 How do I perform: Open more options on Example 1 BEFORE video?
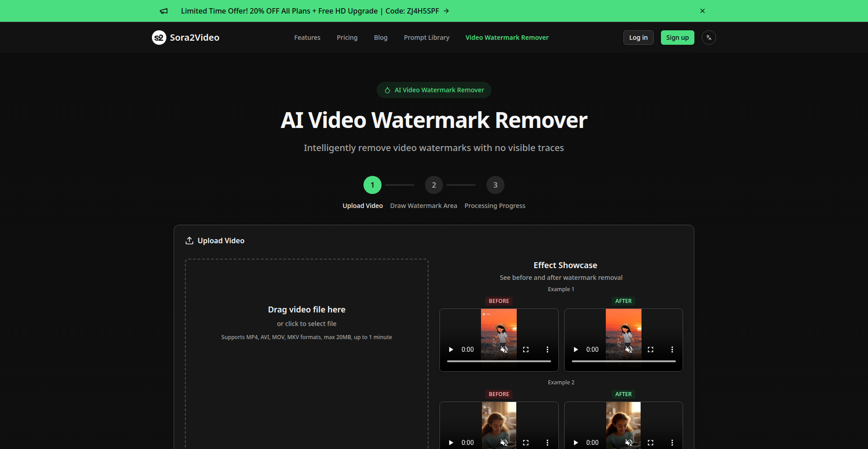pyautogui.click(x=547, y=350)
